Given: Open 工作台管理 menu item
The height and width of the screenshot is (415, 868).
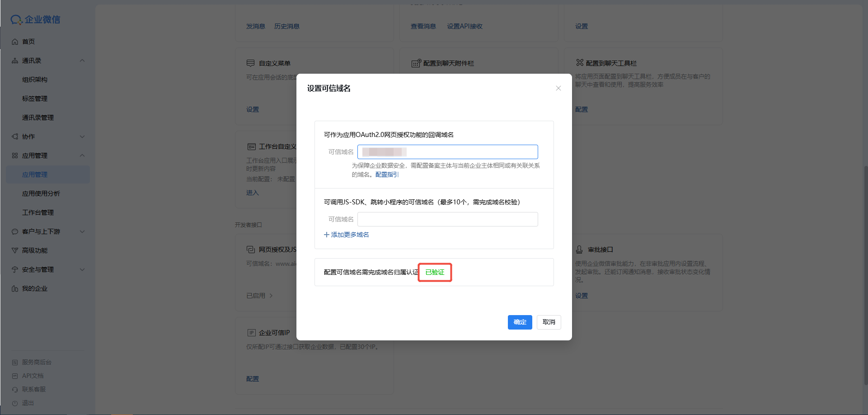Looking at the screenshot, I should coord(38,212).
